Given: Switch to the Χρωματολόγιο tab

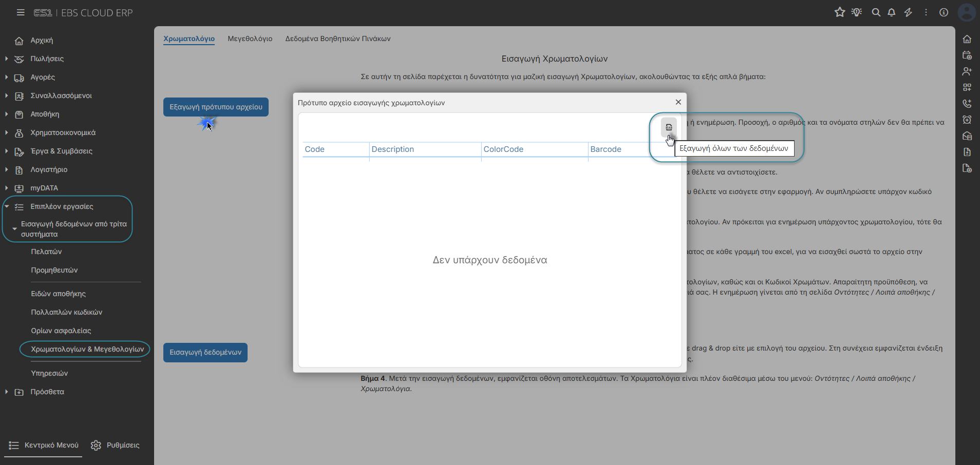Looking at the screenshot, I should (x=189, y=38).
